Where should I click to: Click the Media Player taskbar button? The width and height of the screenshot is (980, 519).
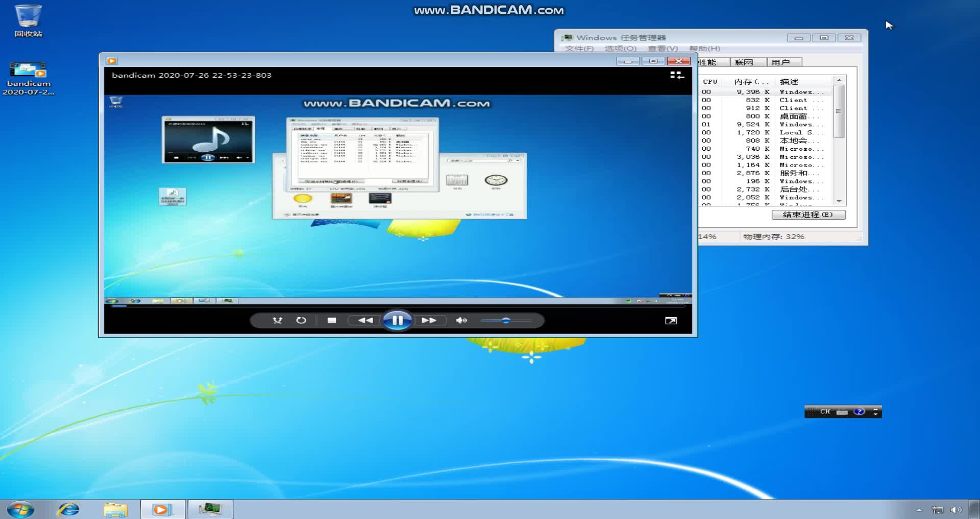162,509
